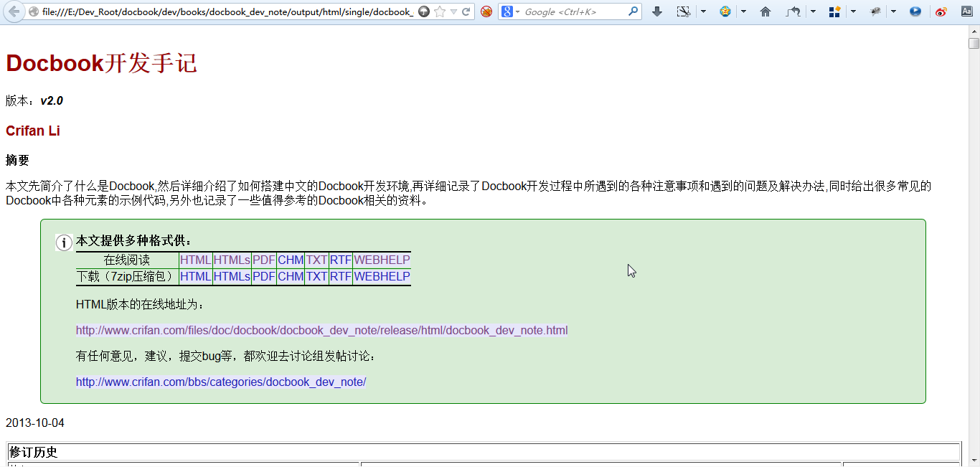This screenshot has height=467, width=980.
Task: Open online PDF version link
Action: click(x=264, y=260)
